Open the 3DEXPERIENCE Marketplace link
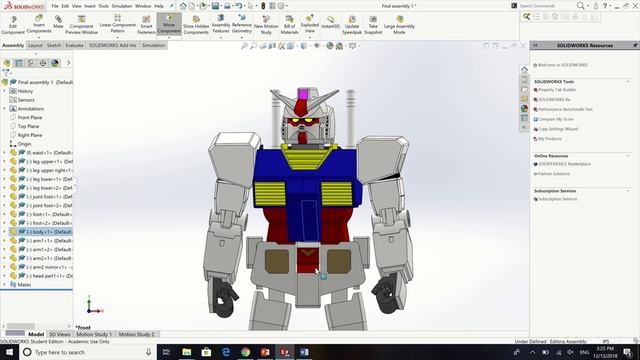The height and width of the screenshot is (360, 640). coord(564,164)
